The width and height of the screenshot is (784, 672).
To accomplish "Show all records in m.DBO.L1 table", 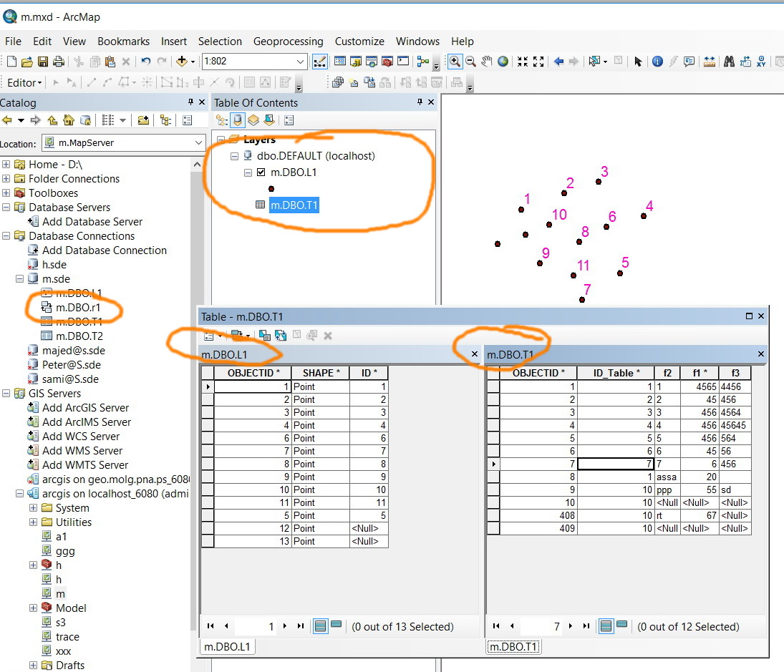I will 321,626.
